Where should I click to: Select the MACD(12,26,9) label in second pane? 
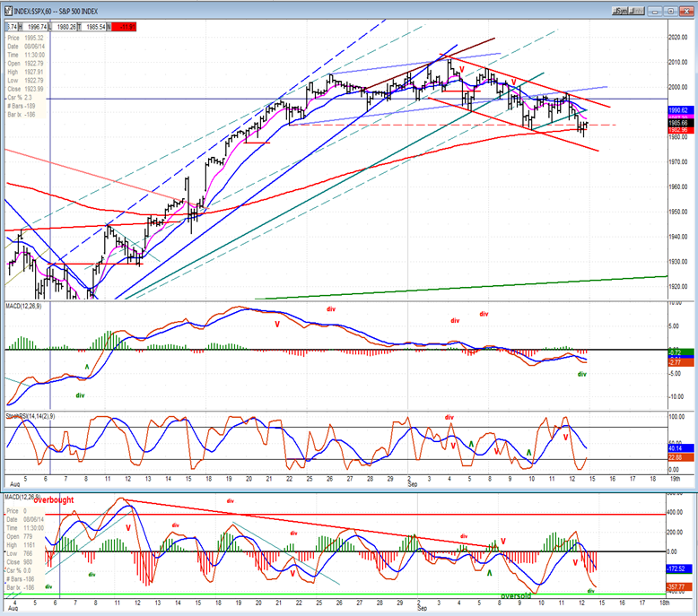(23, 306)
